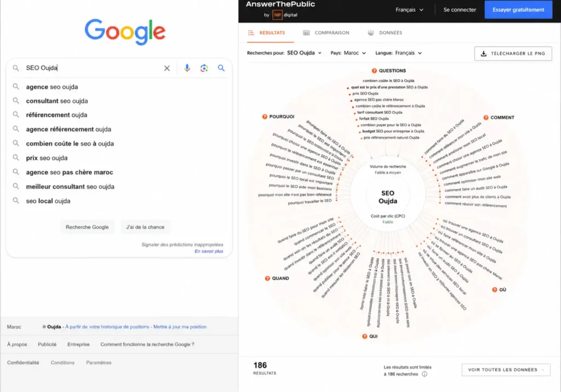This screenshot has width=561, height=392.
Task: Switch to the Comparaison tab
Action: (x=327, y=32)
